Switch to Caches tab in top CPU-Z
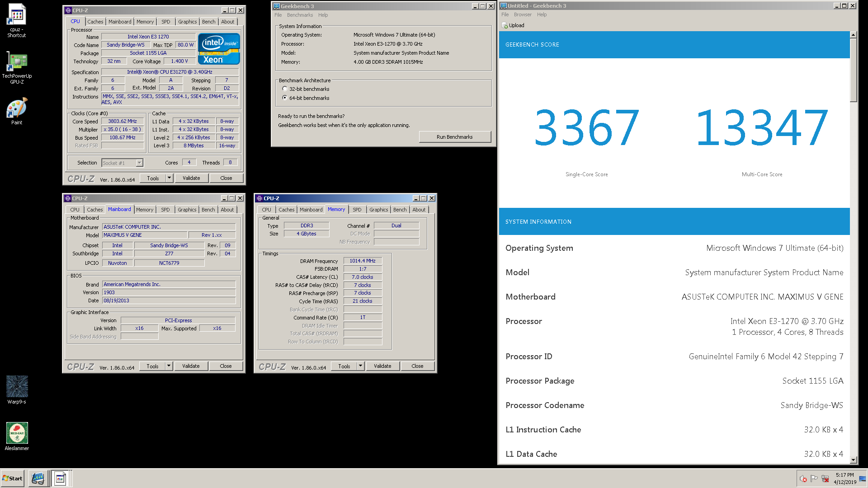Screen dimensions: 868x488 (95, 22)
